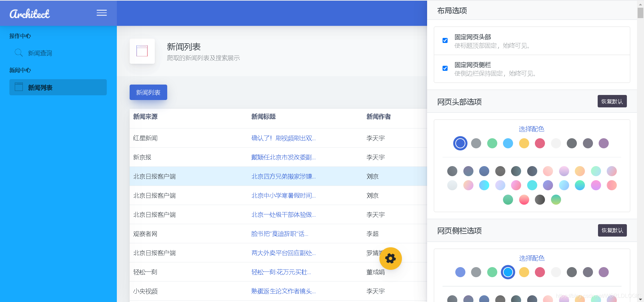The height and width of the screenshot is (302, 644).
Task: Open theme settings via the yellow gear button
Action: click(x=390, y=258)
